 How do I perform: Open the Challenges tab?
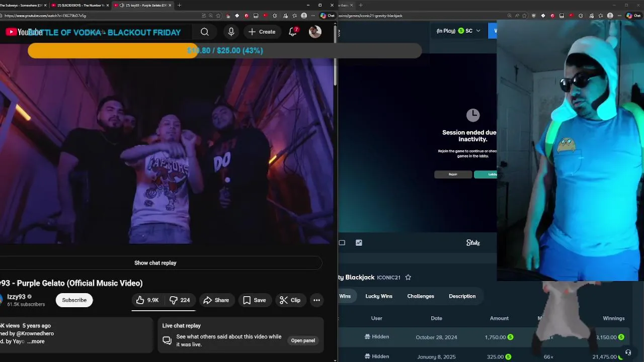(x=421, y=296)
